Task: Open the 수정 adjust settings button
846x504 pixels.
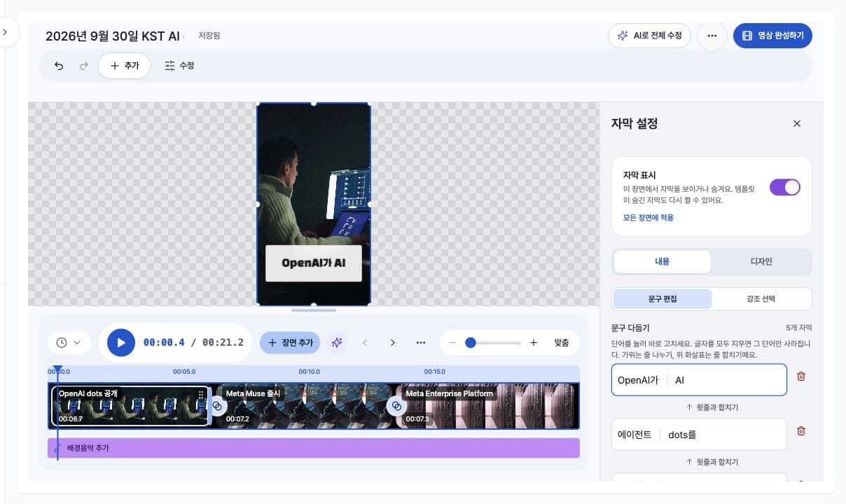Action: [179, 66]
